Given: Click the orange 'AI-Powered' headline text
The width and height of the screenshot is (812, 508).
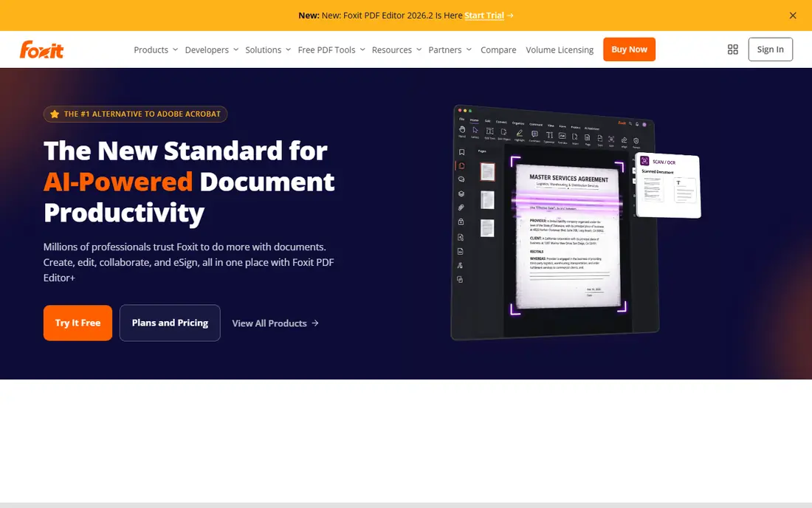Looking at the screenshot, I should click(118, 182).
